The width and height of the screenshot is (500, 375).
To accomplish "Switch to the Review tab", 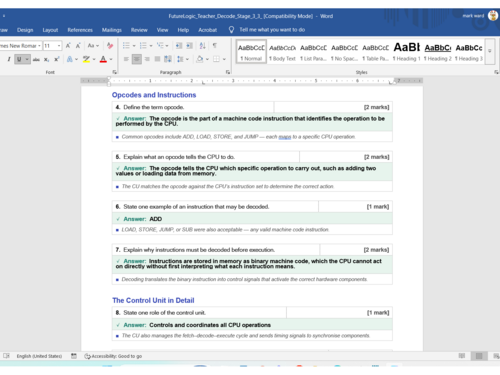I will click(139, 30).
